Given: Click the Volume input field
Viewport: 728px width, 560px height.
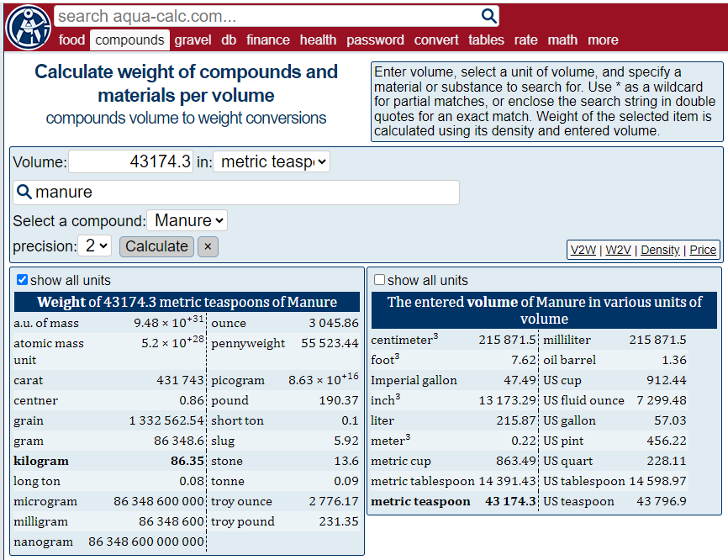Looking at the screenshot, I should 130,161.
